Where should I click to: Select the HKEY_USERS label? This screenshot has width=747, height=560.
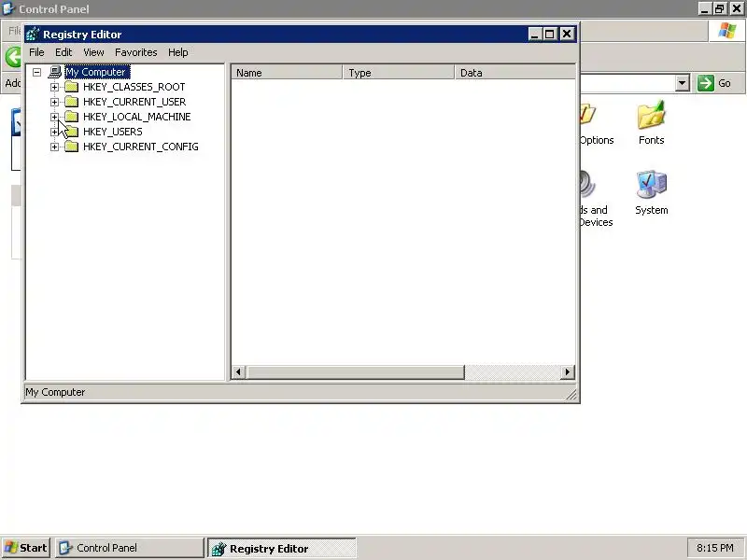pyautogui.click(x=112, y=132)
